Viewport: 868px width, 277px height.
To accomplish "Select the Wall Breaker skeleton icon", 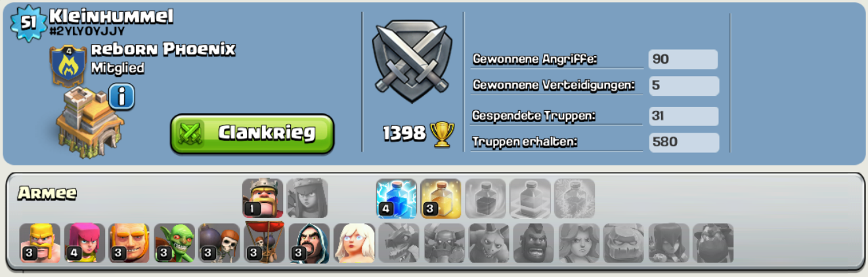I will (x=219, y=243).
